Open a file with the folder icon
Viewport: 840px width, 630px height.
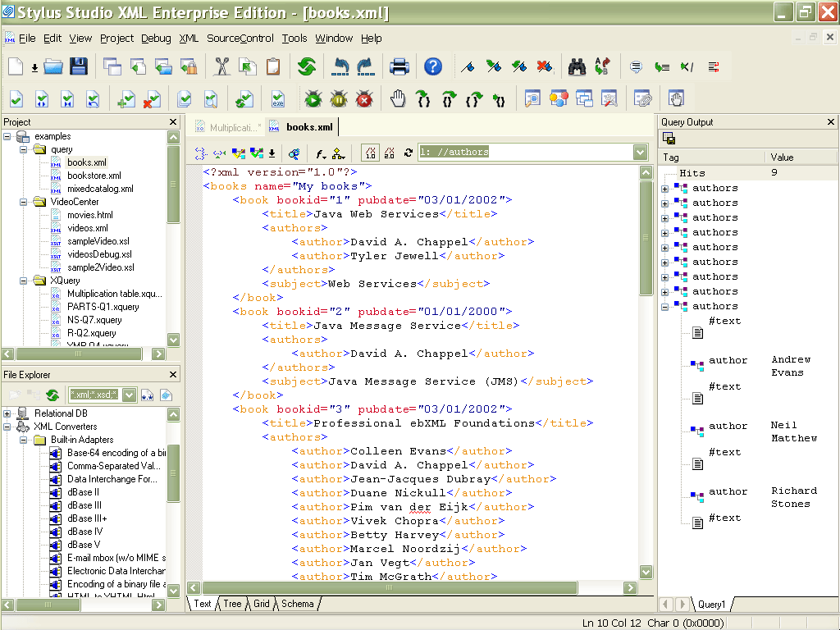pyautogui.click(x=52, y=67)
